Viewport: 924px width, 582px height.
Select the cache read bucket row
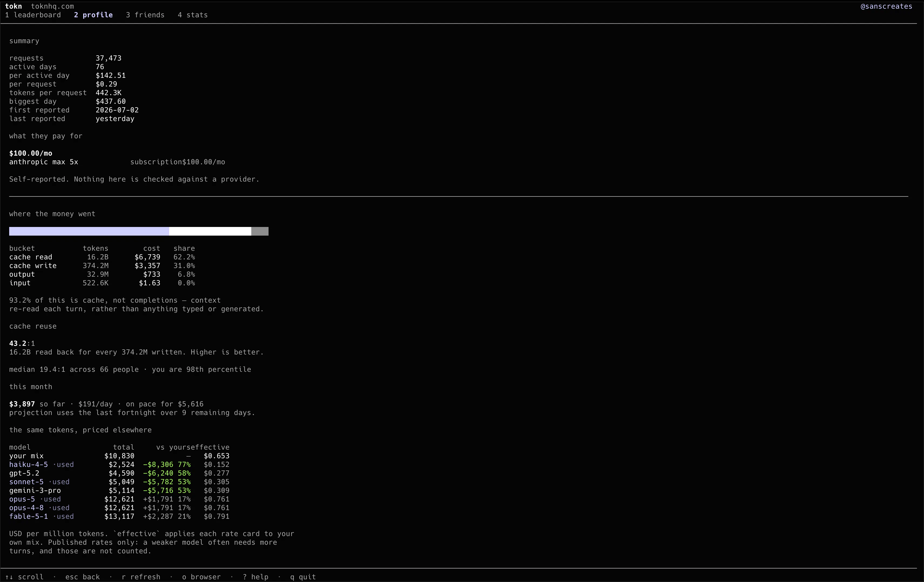click(x=102, y=257)
